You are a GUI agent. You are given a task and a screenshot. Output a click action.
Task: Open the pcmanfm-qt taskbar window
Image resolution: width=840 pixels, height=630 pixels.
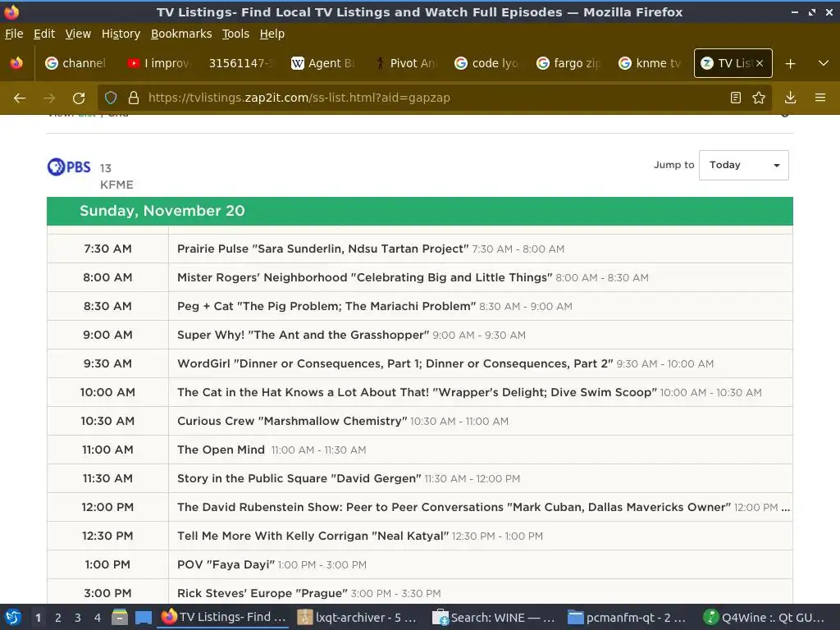pyautogui.click(x=629, y=618)
